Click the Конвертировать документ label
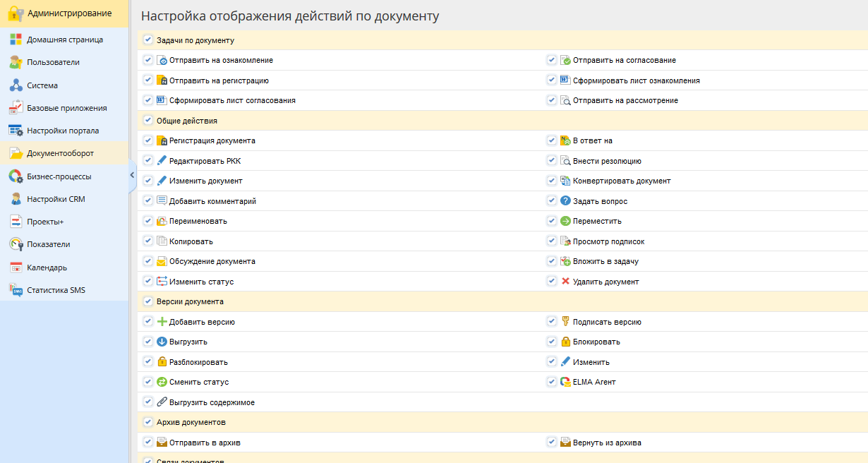 [x=622, y=181]
